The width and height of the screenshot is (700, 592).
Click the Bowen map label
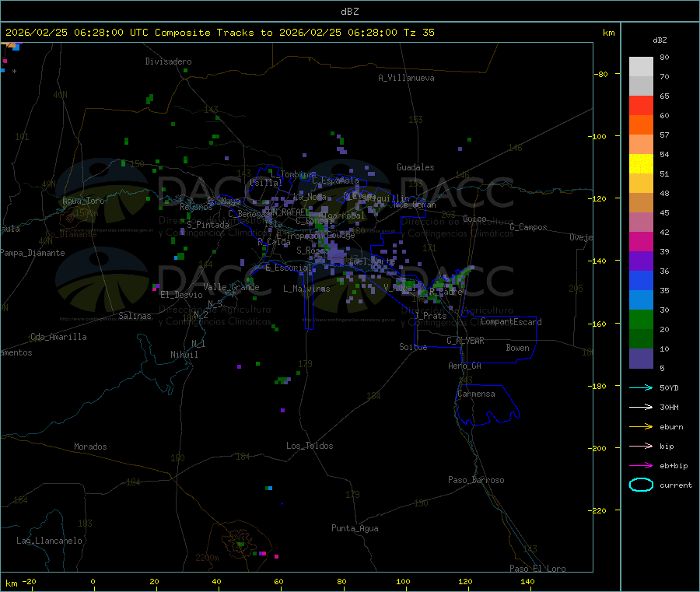(x=517, y=348)
